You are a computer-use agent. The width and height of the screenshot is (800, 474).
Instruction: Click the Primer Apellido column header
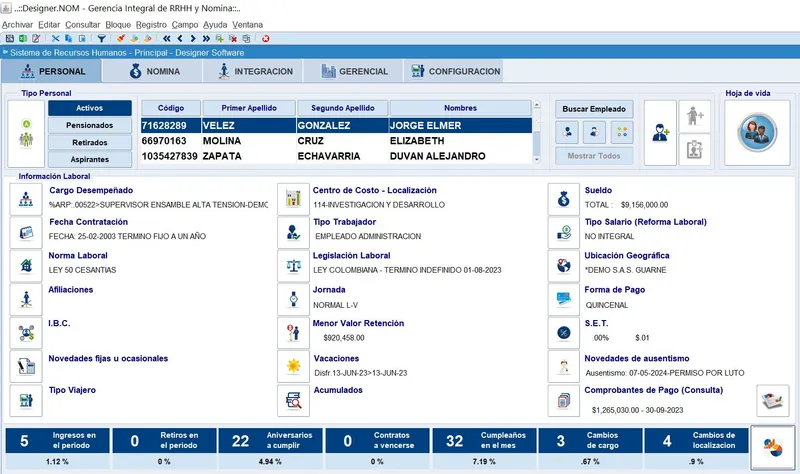[x=249, y=108]
